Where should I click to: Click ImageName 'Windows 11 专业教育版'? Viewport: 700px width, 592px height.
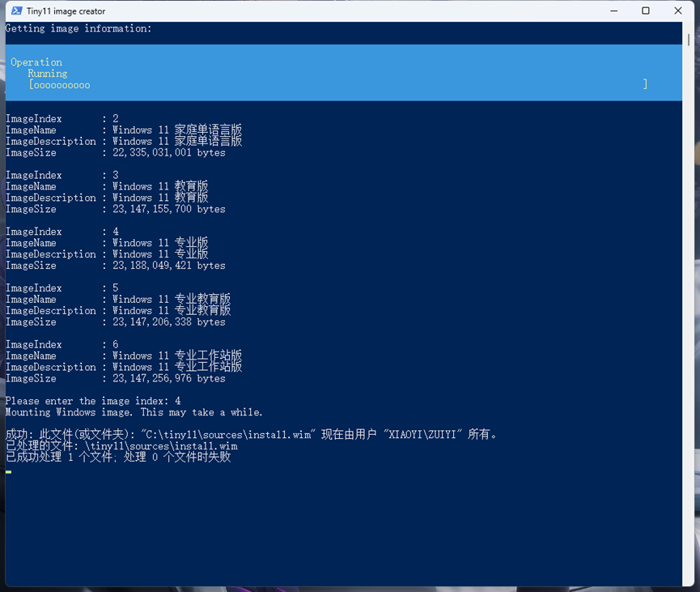click(172, 300)
